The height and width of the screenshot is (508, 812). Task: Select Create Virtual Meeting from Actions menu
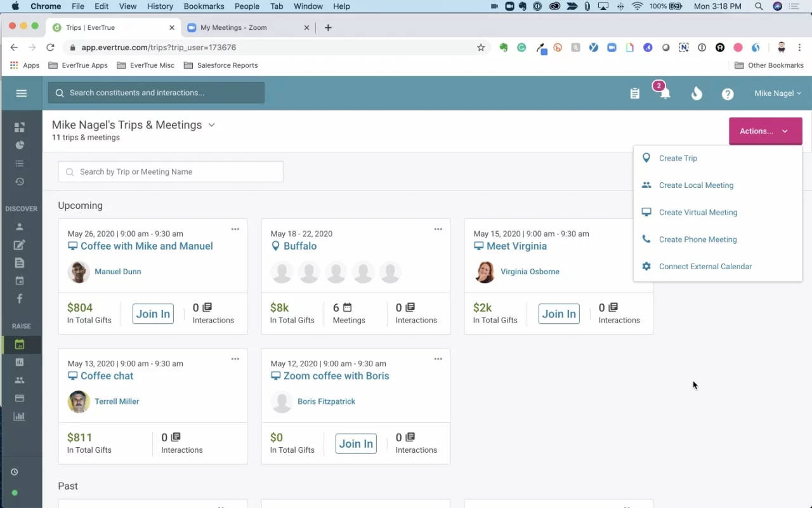click(698, 212)
